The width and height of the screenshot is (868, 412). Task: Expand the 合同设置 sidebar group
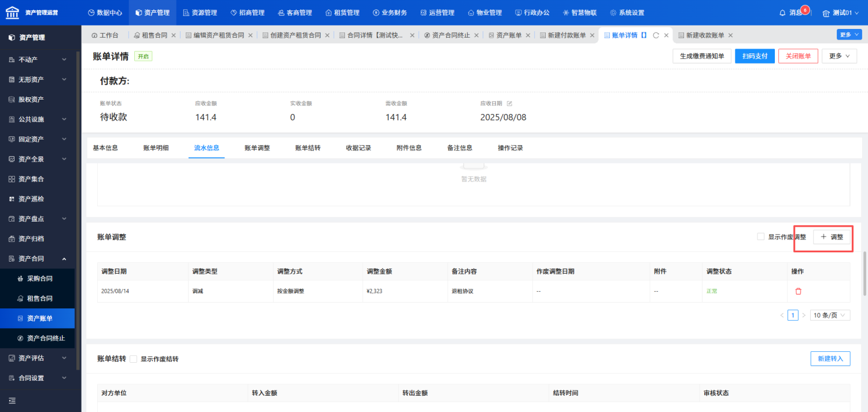click(37, 378)
